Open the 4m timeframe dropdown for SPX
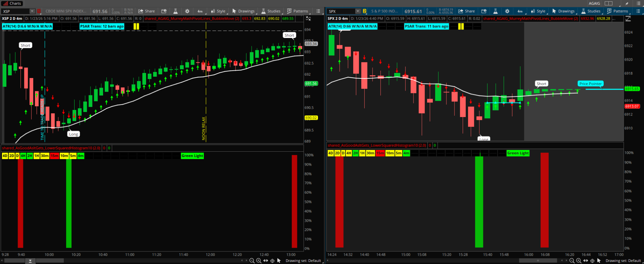This screenshot has width=644, height=264. (520, 11)
